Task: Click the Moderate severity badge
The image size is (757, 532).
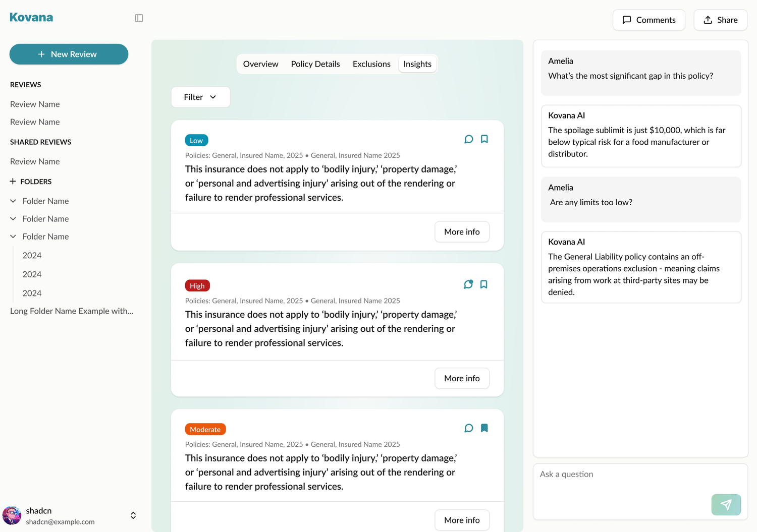Action: click(205, 429)
